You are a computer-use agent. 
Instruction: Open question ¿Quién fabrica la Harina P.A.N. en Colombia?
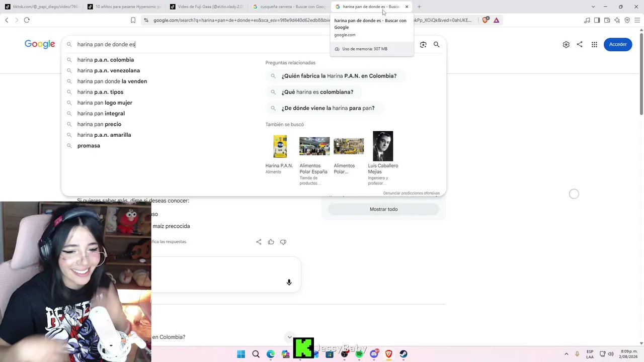click(x=335, y=76)
